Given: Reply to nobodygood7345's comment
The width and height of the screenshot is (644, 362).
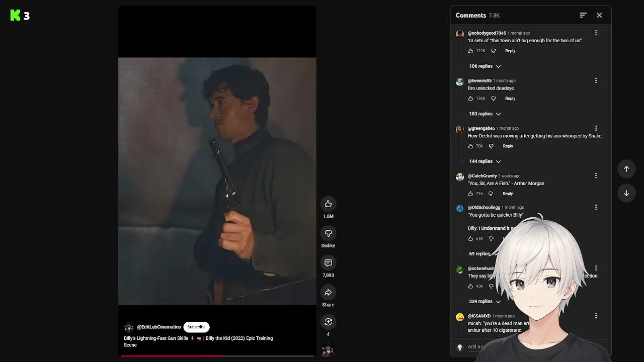Looking at the screenshot, I should [510, 51].
